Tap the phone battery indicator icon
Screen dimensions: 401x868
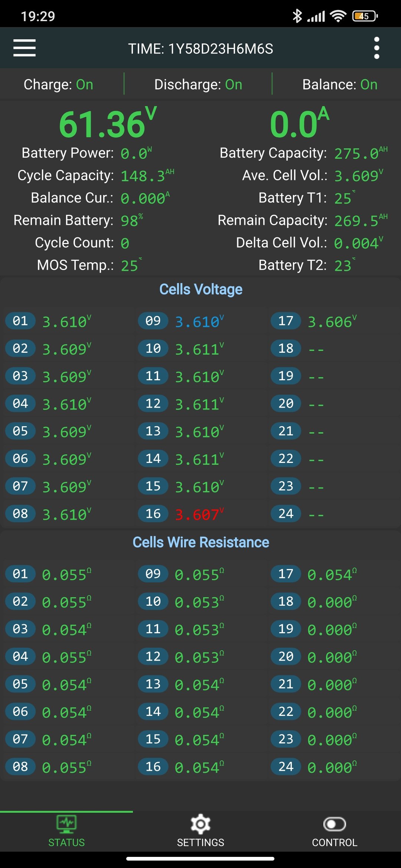pyautogui.click(x=365, y=16)
